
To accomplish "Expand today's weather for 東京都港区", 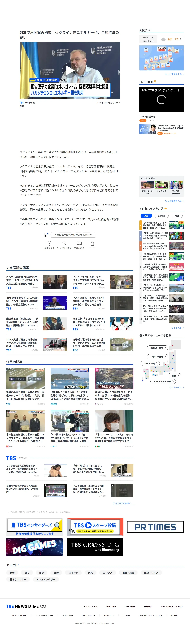I will 161,39.
